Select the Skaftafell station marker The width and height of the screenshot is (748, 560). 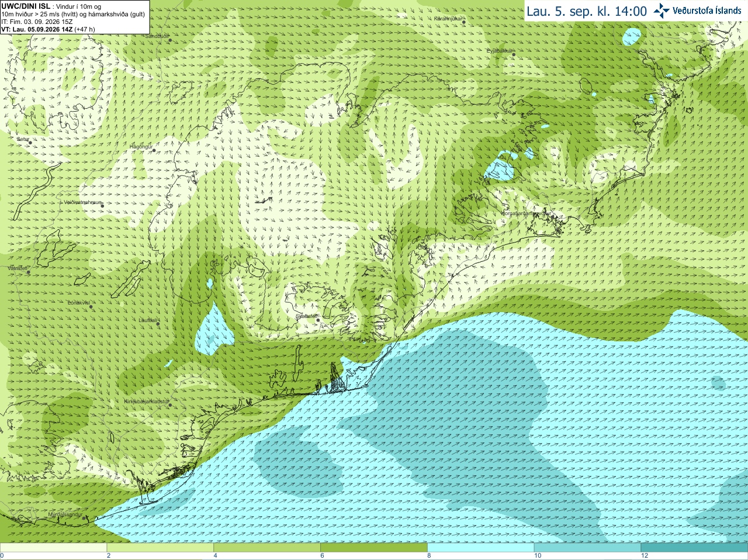(317, 320)
